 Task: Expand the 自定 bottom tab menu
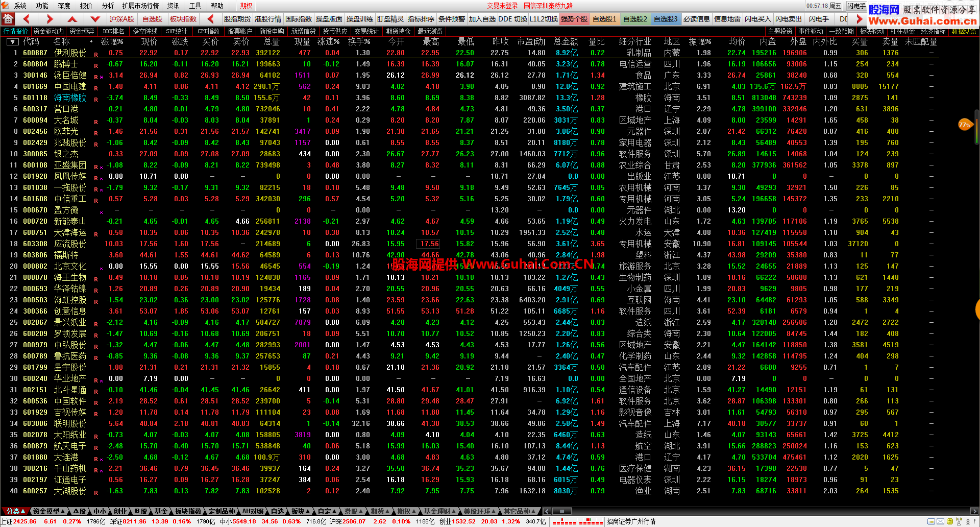[328, 511]
